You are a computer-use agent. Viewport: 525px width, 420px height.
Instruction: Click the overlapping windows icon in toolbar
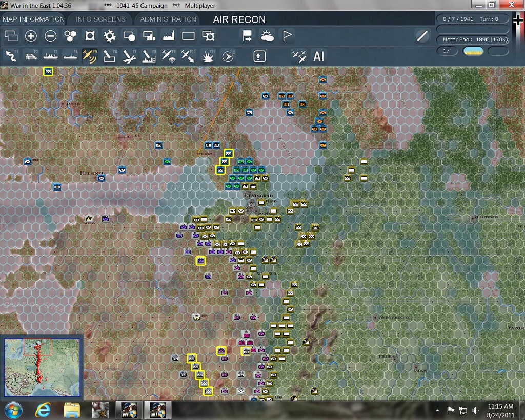11,36
